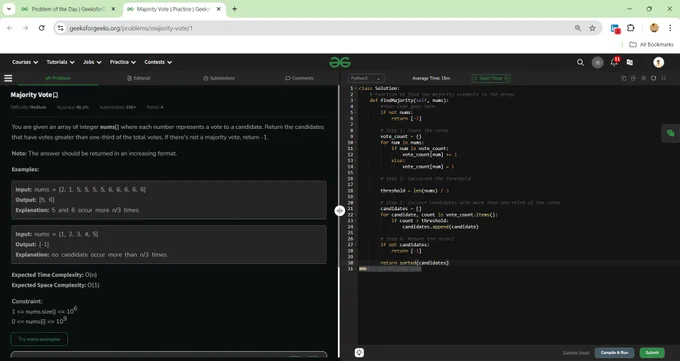Open browser extensions puzzle icon
680x361 pixels.
631,28
